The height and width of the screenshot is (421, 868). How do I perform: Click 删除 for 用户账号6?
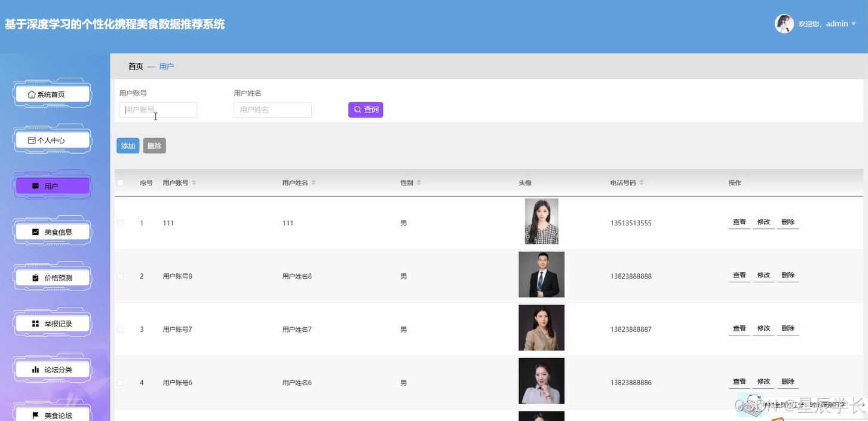coord(788,382)
